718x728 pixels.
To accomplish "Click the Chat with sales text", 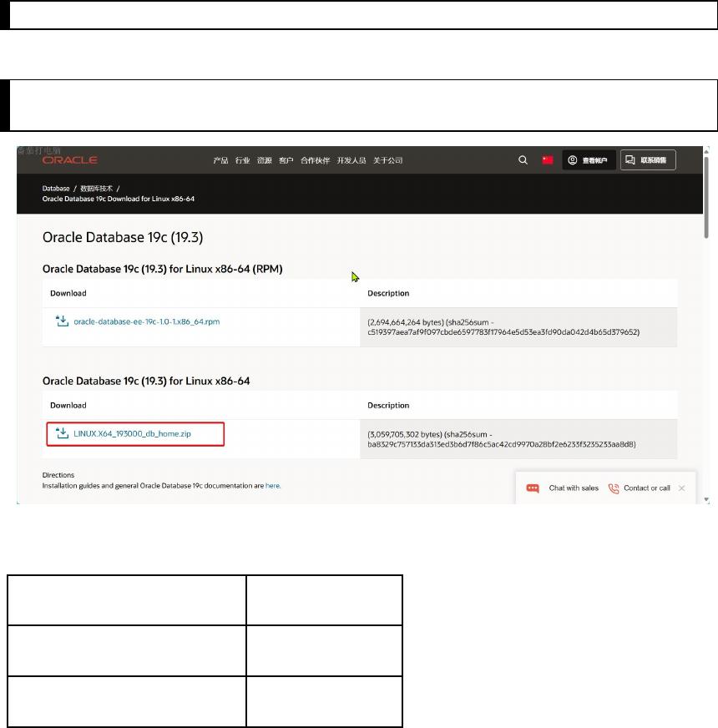I will pyautogui.click(x=574, y=488).
